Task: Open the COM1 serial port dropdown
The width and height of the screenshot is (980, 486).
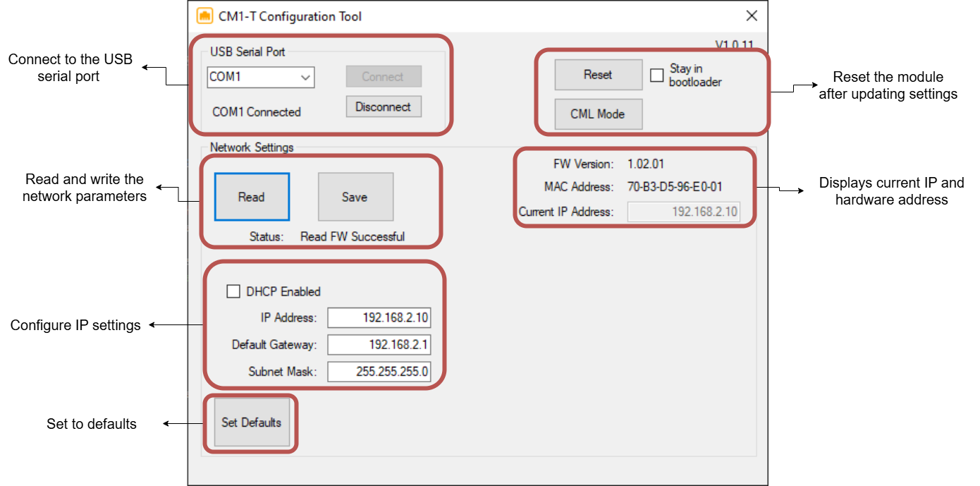Action: [x=305, y=78]
